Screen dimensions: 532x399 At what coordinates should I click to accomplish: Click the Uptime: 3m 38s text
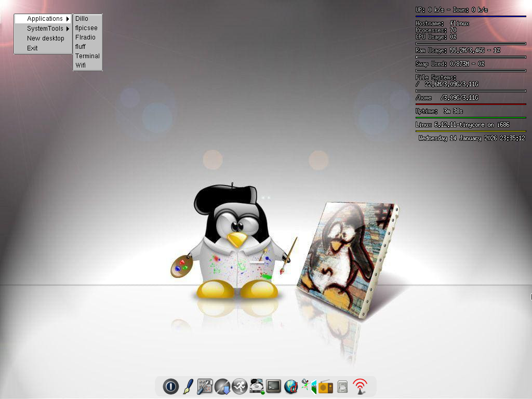point(439,111)
